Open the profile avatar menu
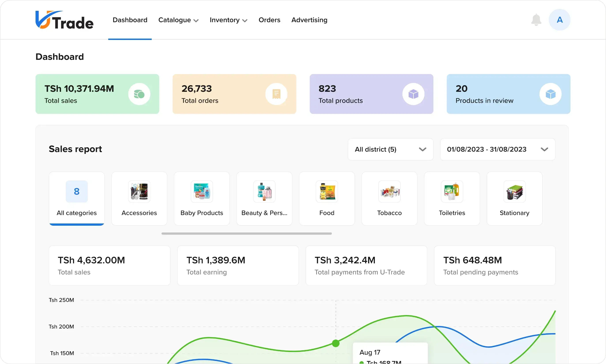606x364 pixels. tap(560, 20)
